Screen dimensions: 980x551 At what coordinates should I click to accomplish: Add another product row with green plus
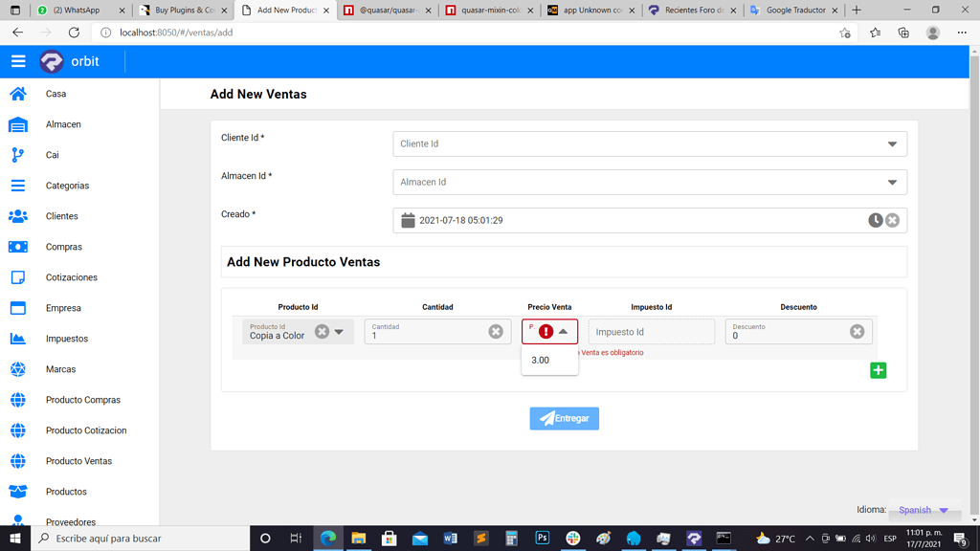pyautogui.click(x=878, y=370)
